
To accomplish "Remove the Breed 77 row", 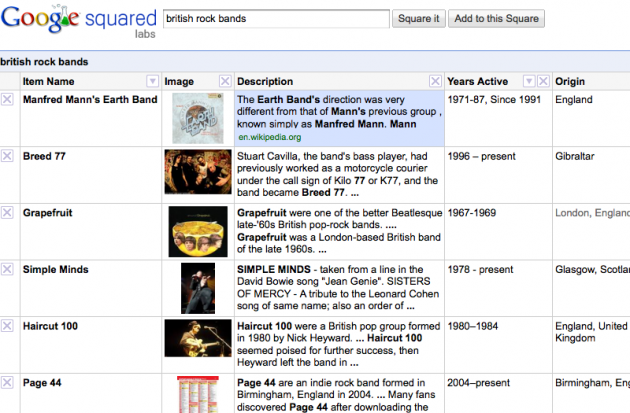I will (x=7, y=156).
